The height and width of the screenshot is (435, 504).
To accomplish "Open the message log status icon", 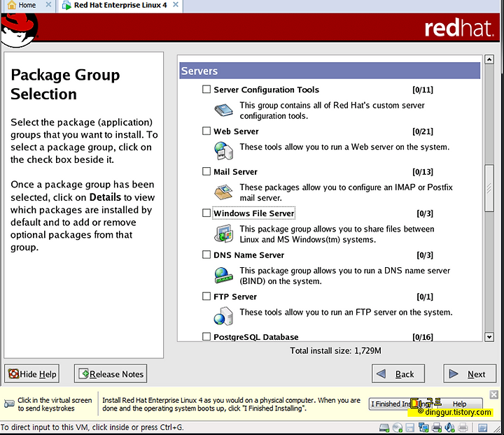I will (x=483, y=427).
